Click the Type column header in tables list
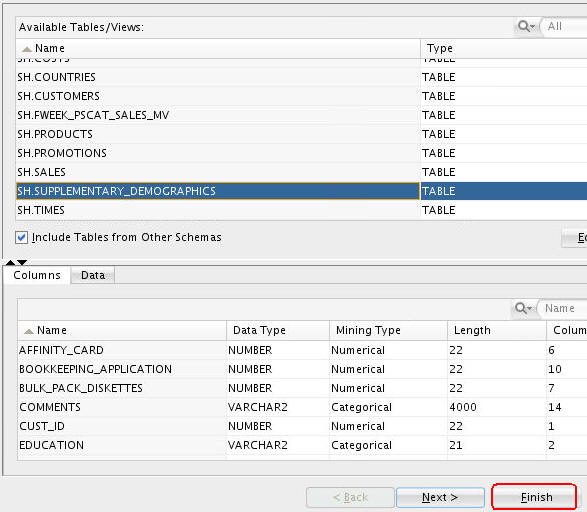This screenshot has height=512, width=587. tap(504, 48)
